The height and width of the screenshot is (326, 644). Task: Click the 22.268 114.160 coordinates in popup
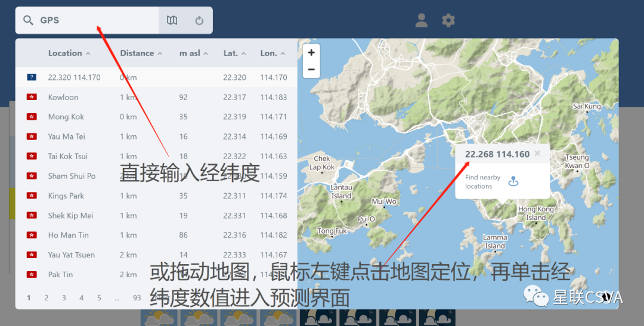click(497, 154)
